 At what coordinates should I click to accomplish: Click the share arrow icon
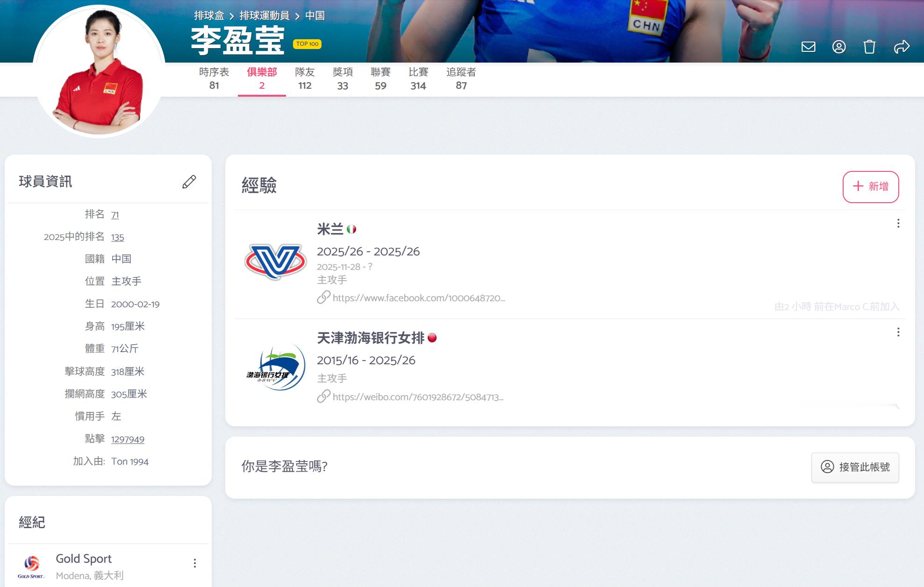tap(901, 47)
